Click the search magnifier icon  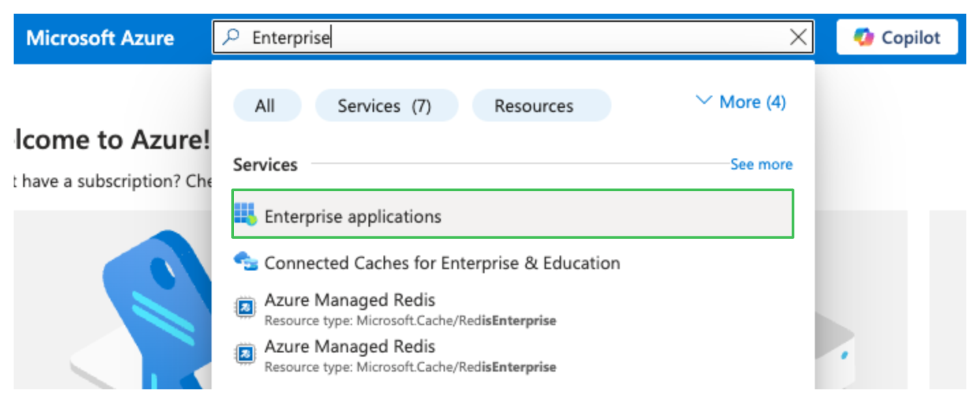pos(231,37)
